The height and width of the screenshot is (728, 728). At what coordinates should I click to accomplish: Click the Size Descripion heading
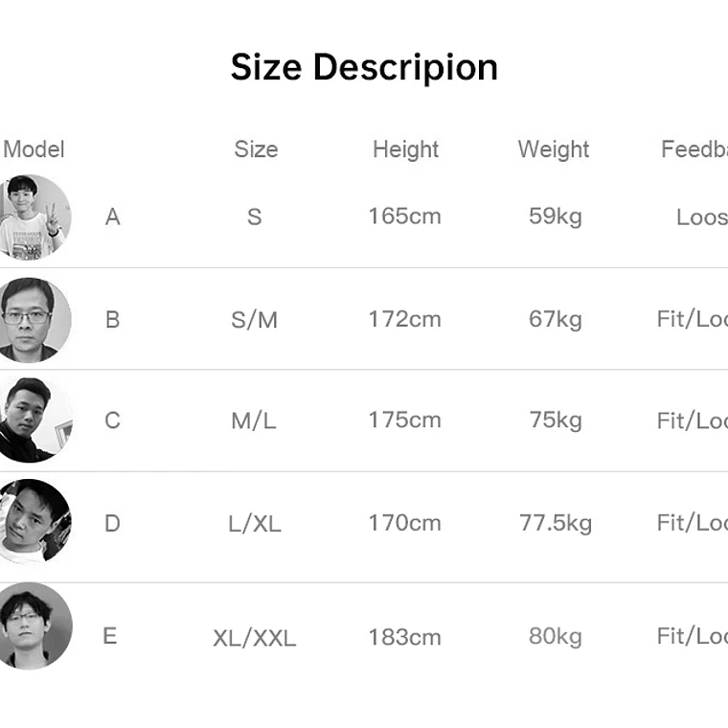(364, 67)
